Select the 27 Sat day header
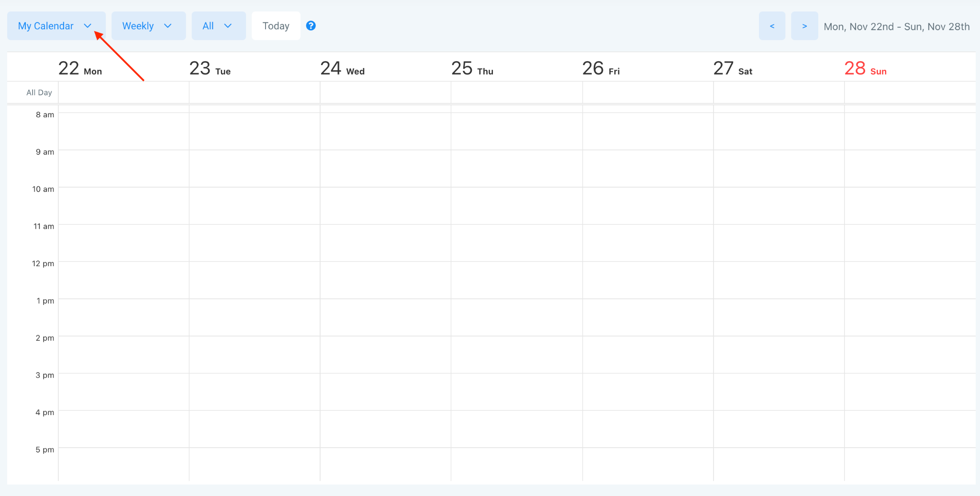980x496 pixels. tap(733, 68)
